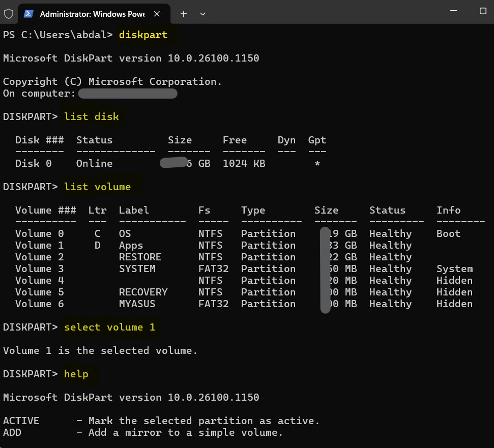This screenshot has width=494, height=448.
Task: Click the asterisk under Gpt column
Action: pos(317,163)
